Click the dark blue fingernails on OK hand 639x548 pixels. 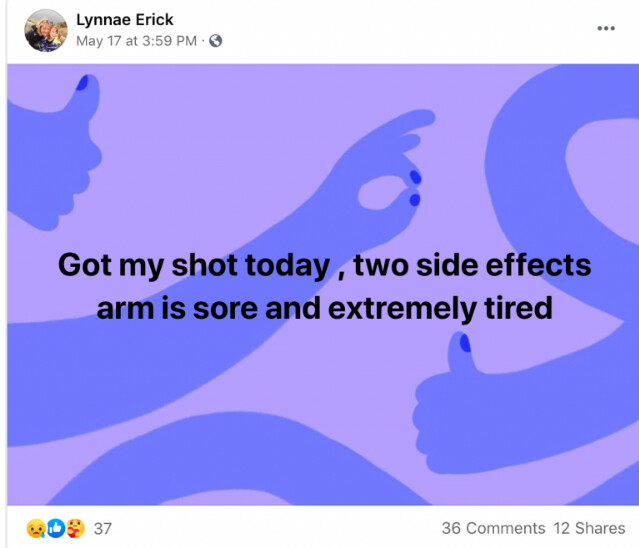pyautogui.click(x=413, y=190)
